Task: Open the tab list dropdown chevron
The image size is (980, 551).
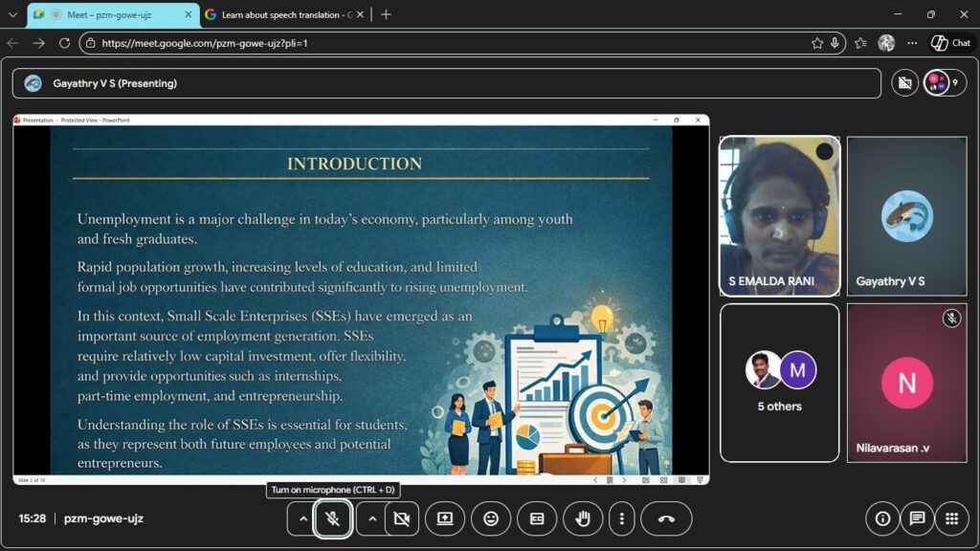Action: pyautogui.click(x=12, y=14)
